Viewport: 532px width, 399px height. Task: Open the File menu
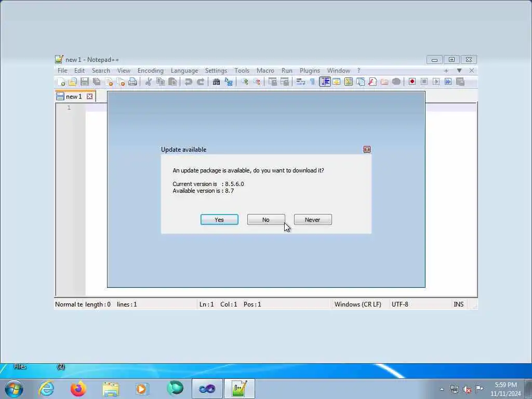(x=62, y=71)
